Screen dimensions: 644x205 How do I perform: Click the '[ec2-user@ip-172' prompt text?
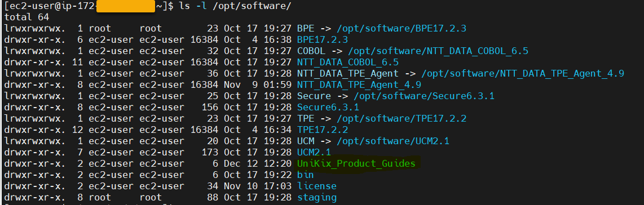coord(49,7)
